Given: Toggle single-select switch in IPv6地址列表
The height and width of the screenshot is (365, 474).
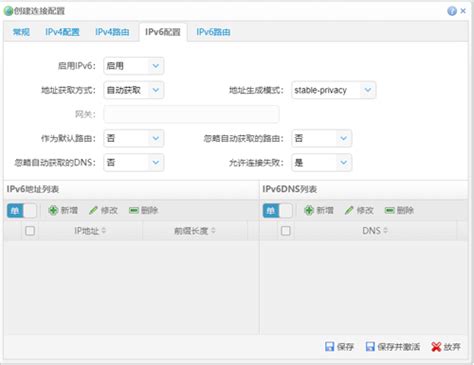Looking at the screenshot, I should (x=22, y=211).
